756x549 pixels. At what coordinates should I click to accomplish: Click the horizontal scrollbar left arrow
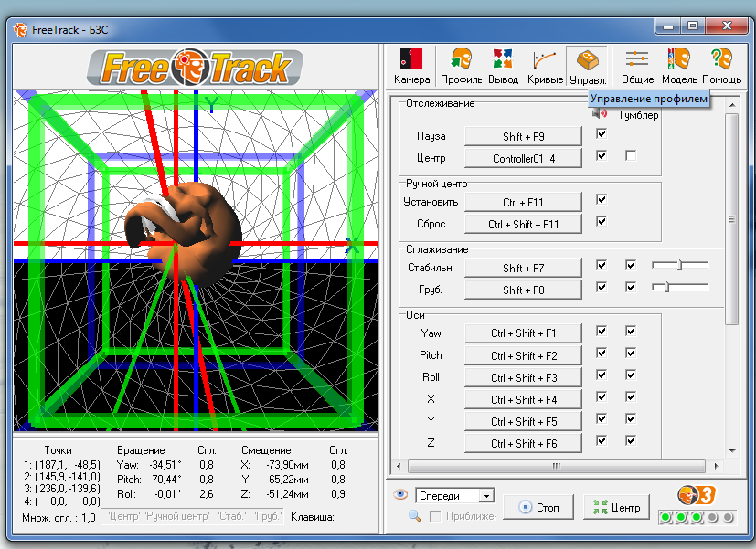click(399, 466)
